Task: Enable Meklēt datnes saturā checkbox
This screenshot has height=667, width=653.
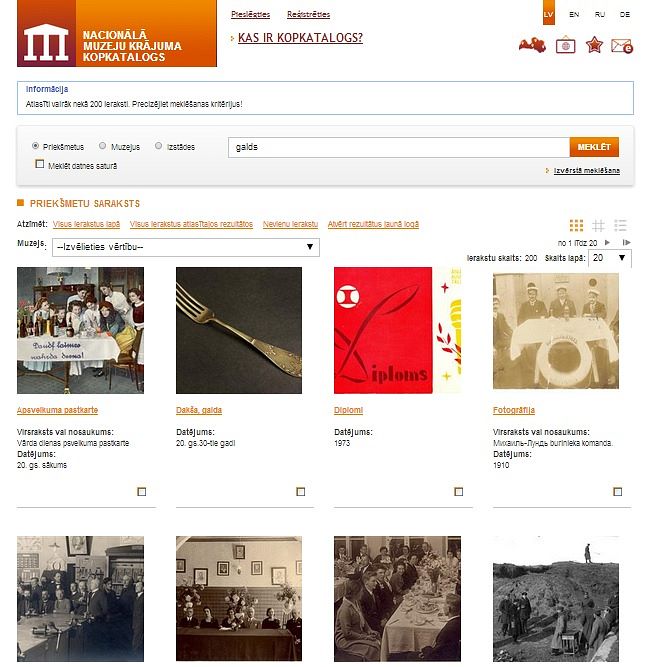Action: click(x=40, y=164)
